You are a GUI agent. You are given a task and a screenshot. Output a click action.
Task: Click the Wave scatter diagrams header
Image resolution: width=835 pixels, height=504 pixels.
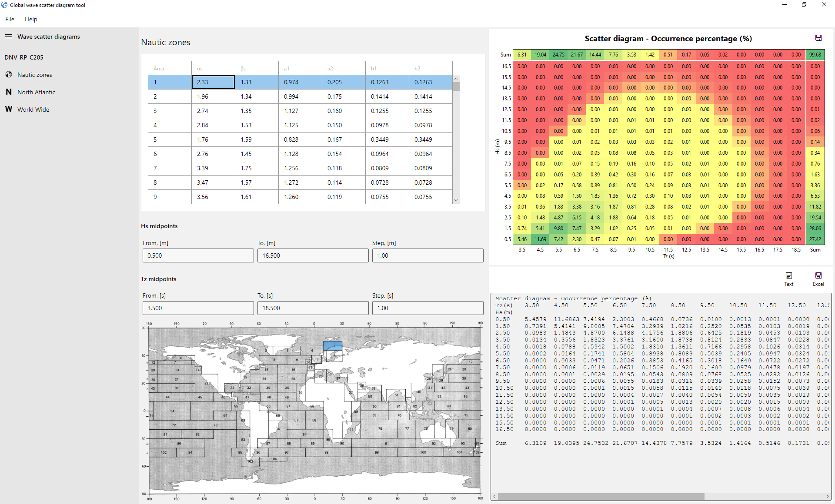pyautogui.click(x=49, y=36)
